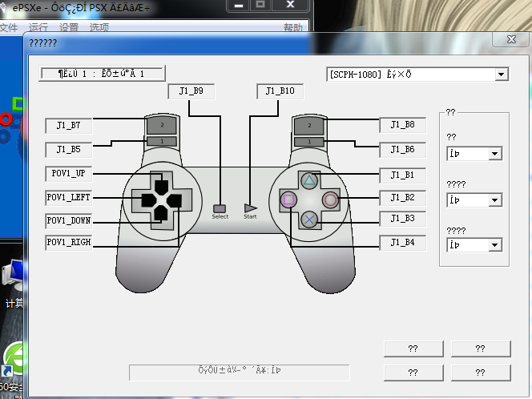Viewport: 532px width, 399px height.
Task: Edit the POV1_DOWN mapping field
Action: (x=69, y=221)
